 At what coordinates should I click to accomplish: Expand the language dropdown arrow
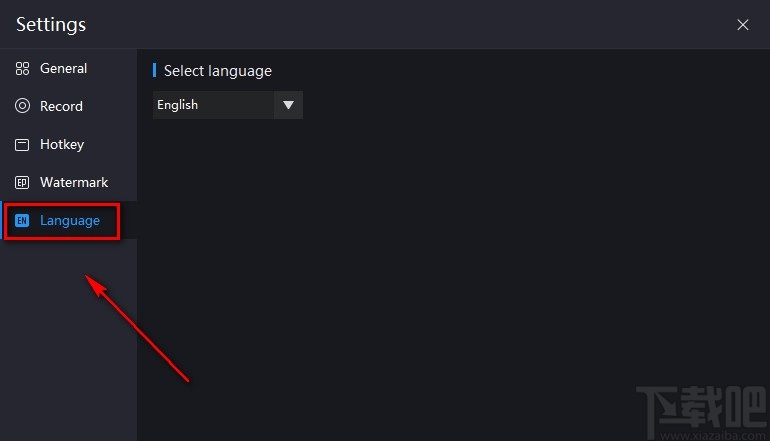pos(289,105)
